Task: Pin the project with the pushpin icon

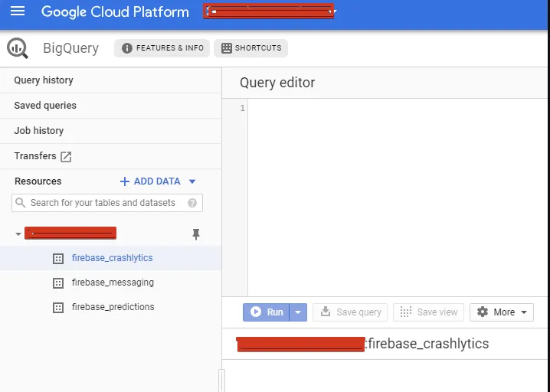Action: [196, 234]
